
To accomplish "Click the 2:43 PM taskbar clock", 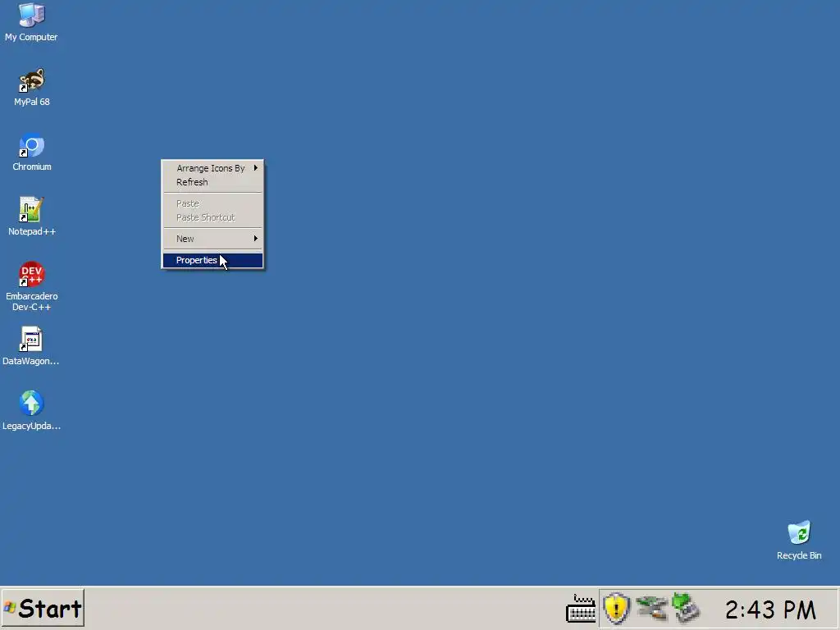I will 770,609.
